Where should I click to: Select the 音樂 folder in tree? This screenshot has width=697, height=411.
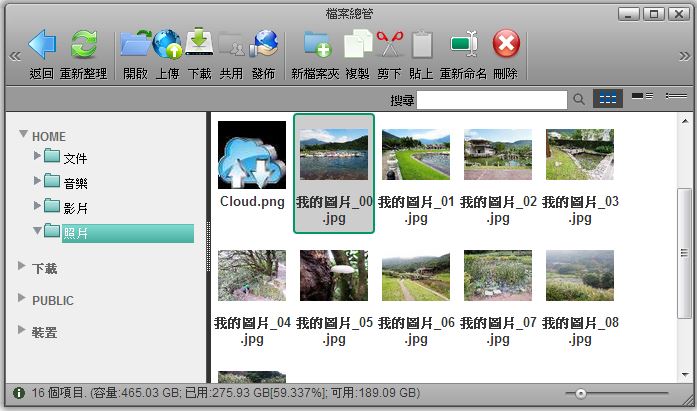(x=76, y=182)
